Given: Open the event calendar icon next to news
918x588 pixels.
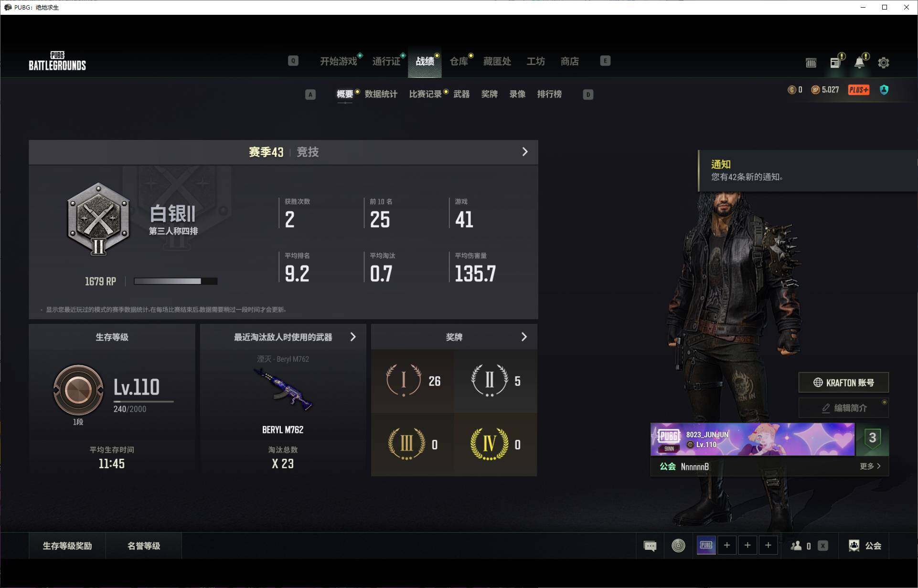Looking at the screenshot, I should click(x=811, y=63).
